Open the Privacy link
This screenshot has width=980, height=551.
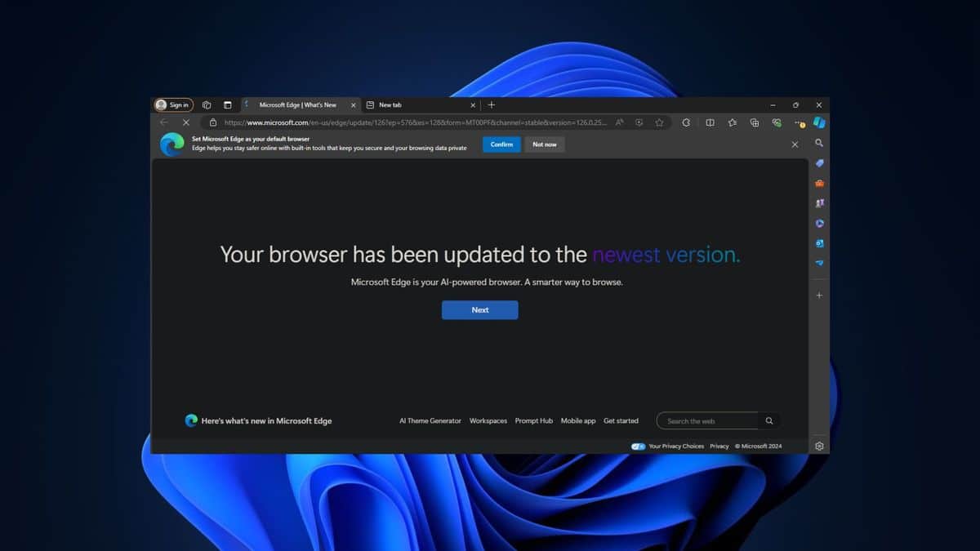click(x=719, y=447)
